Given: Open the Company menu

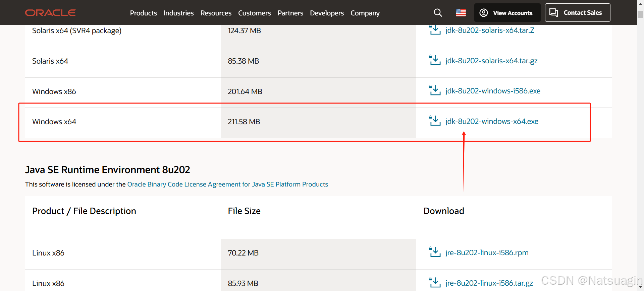Looking at the screenshot, I should [x=365, y=13].
